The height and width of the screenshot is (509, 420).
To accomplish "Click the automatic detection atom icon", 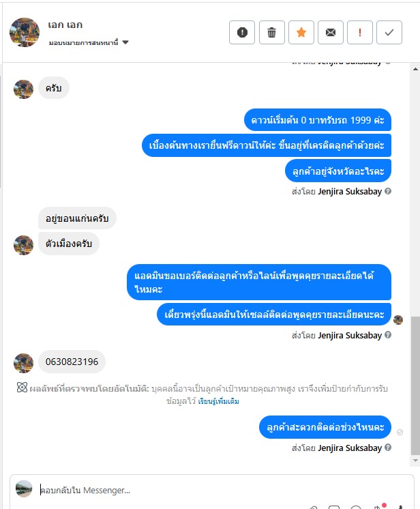I will tap(22, 388).
